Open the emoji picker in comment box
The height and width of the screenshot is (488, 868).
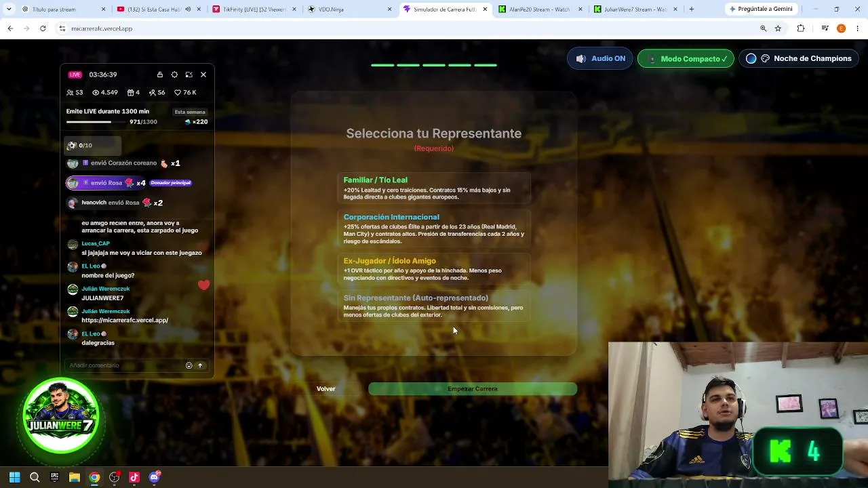pos(189,365)
